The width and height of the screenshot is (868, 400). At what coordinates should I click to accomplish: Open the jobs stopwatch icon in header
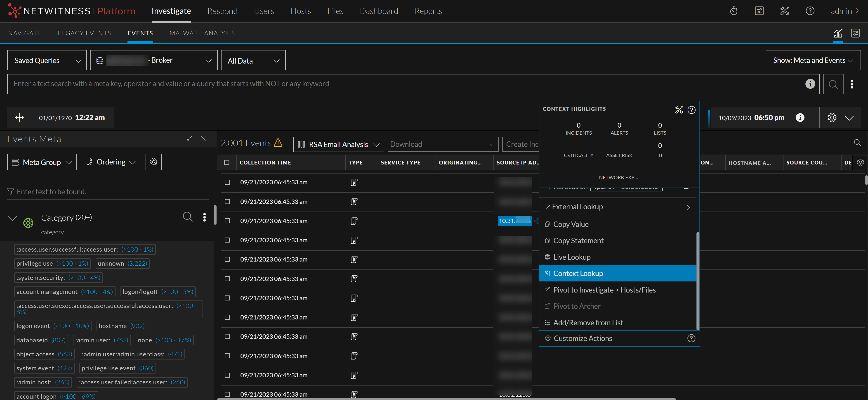point(734,11)
